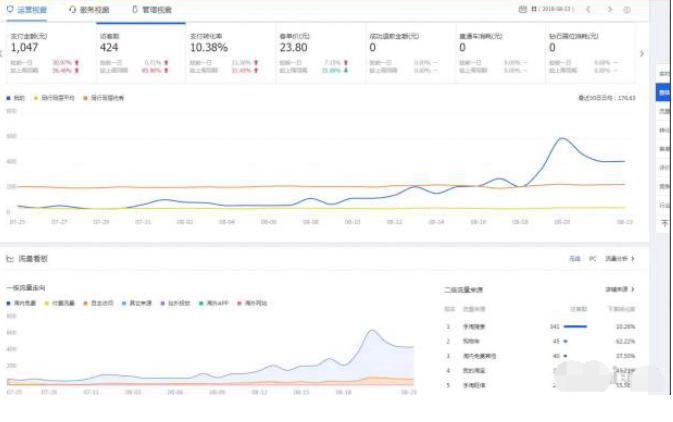673x422 pixels.
Task: Select the conversion rate card showing 10.38%
Action: point(230,53)
